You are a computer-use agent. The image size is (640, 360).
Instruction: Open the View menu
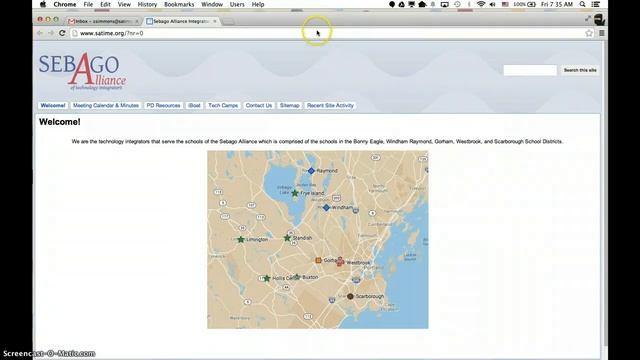[124, 4]
